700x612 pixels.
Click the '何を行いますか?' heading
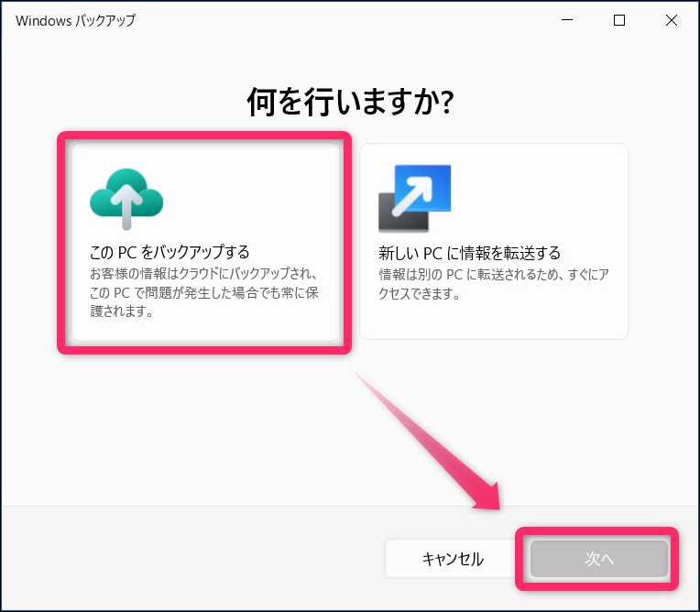[350, 104]
